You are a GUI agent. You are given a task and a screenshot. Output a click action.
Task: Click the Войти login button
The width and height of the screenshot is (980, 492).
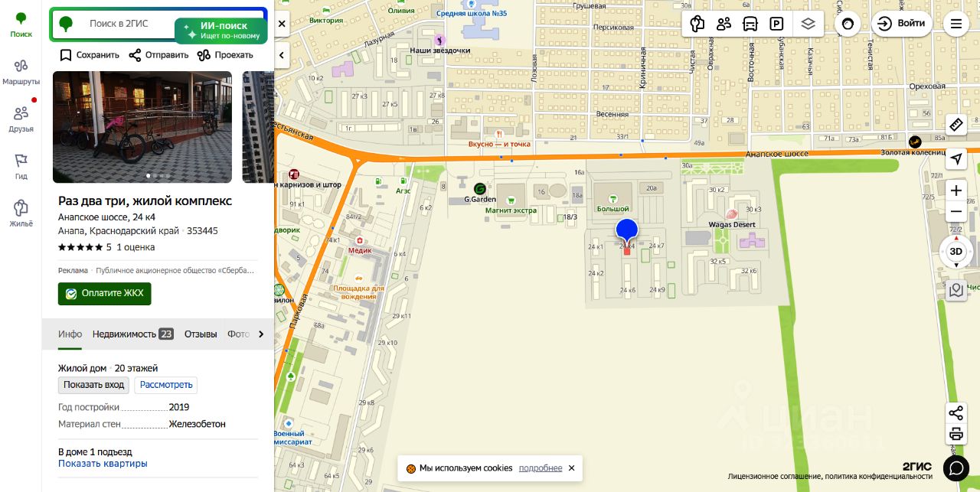point(902,24)
